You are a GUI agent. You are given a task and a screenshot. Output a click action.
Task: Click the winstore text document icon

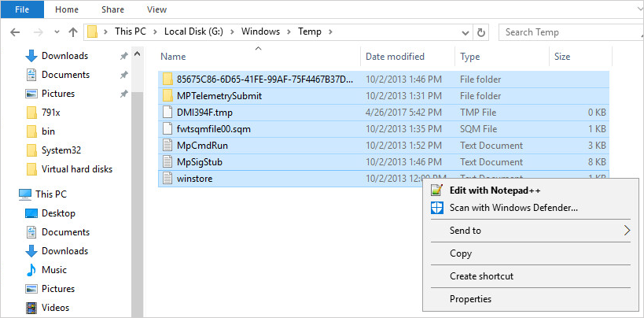pyautogui.click(x=167, y=179)
